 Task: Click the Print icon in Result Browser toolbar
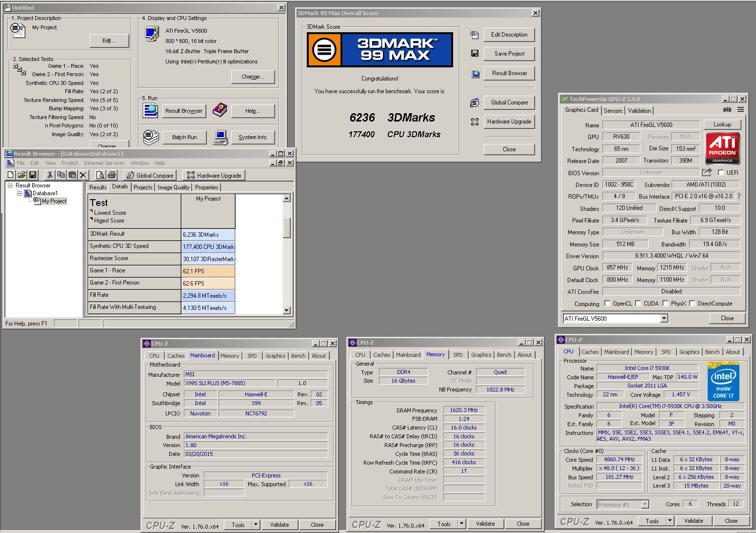112,175
